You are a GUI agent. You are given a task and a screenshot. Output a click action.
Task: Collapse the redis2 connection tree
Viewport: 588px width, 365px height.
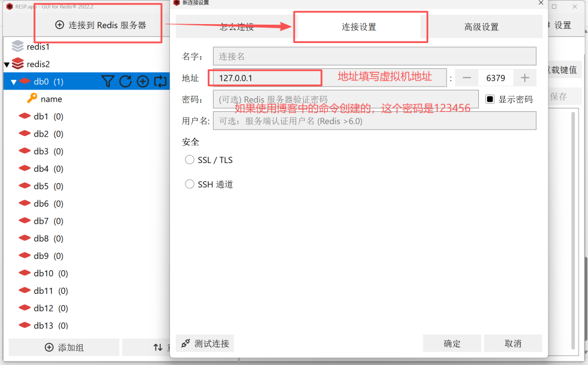(x=7, y=64)
